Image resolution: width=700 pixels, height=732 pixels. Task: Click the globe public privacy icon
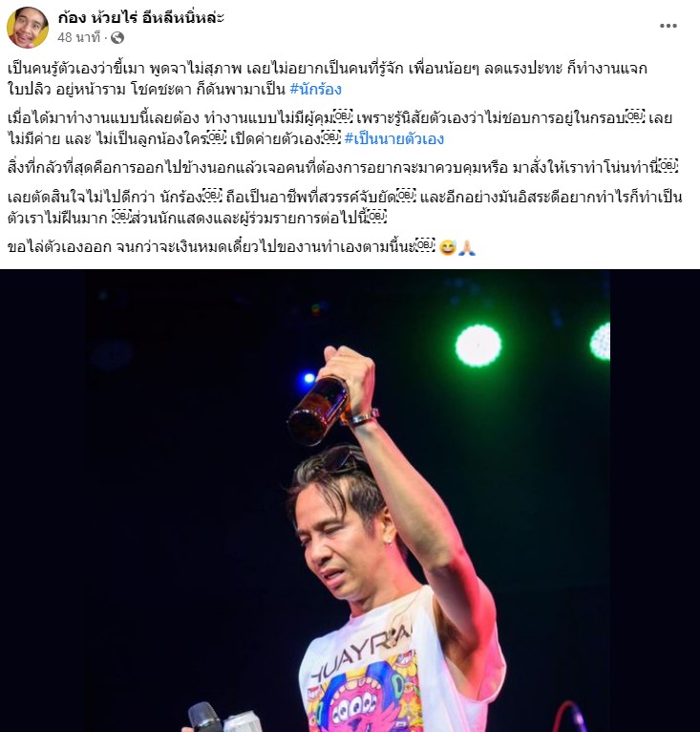tap(117, 37)
